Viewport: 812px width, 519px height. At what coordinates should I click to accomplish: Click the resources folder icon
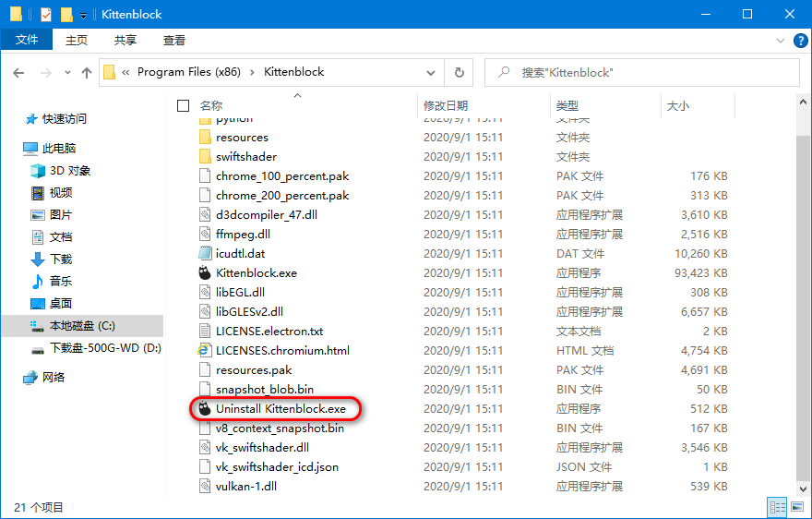click(x=205, y=138)
